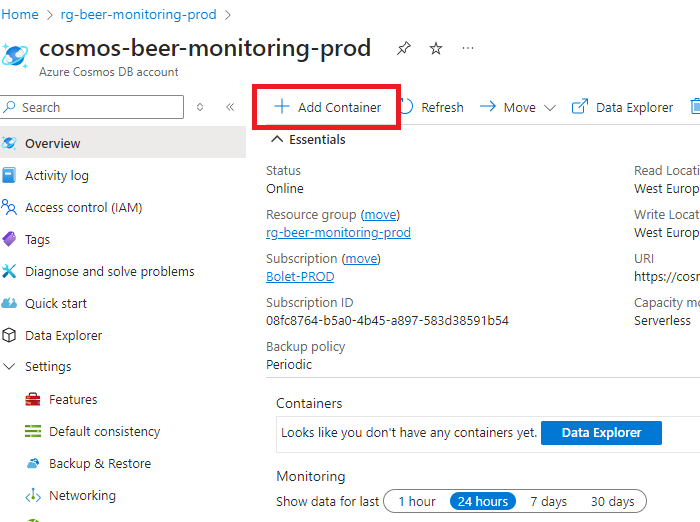This screenshot has height=522, width=700.
Task: Click the Quick start cloud icon
Action: 9,304
